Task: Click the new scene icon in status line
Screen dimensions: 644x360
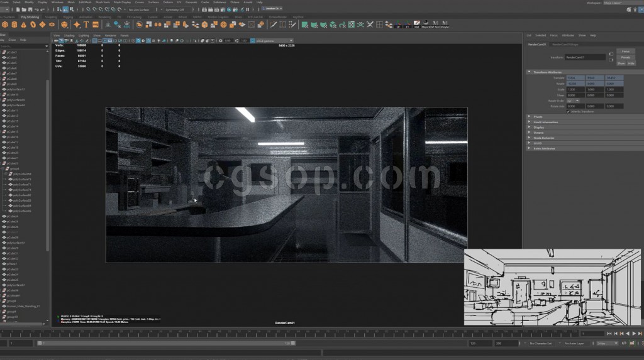Action: point(18,9)
